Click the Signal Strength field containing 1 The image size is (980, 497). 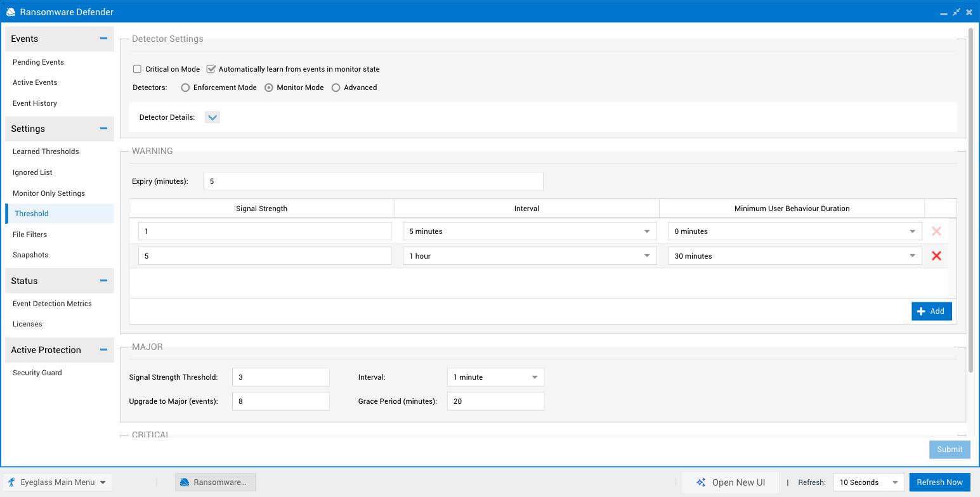click(265, 231)
